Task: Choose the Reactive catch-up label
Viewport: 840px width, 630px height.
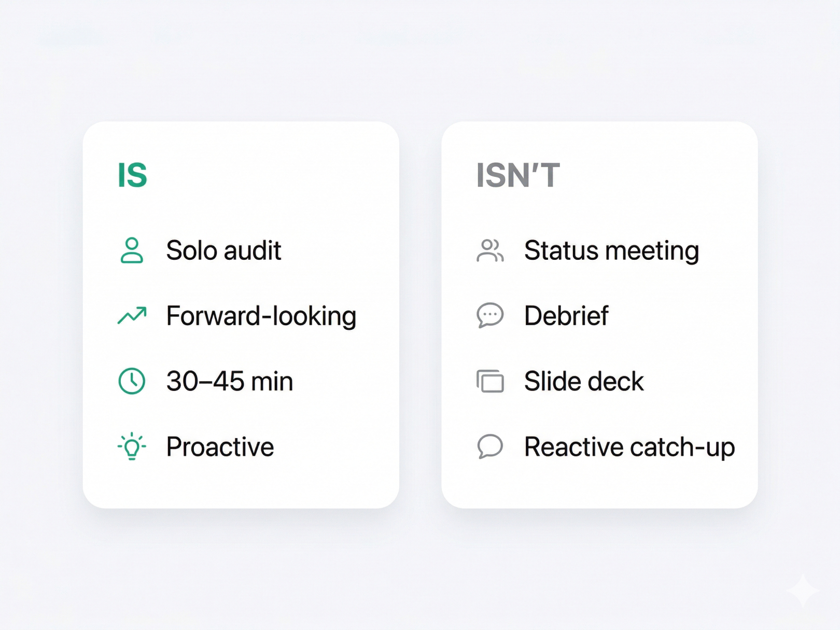Action: (x=629, y=446)
